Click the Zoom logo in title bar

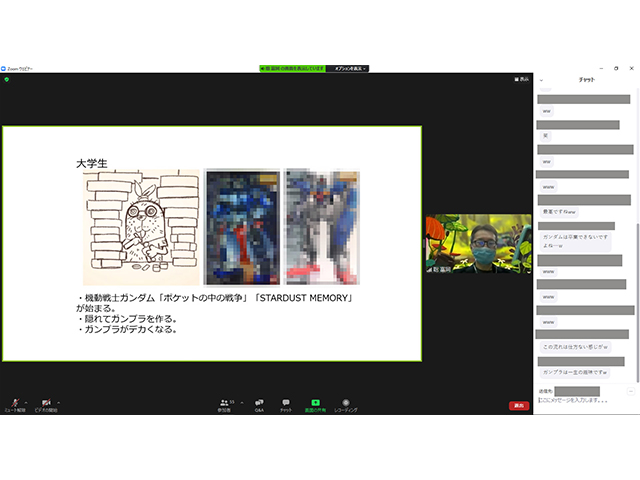(3, 69)
